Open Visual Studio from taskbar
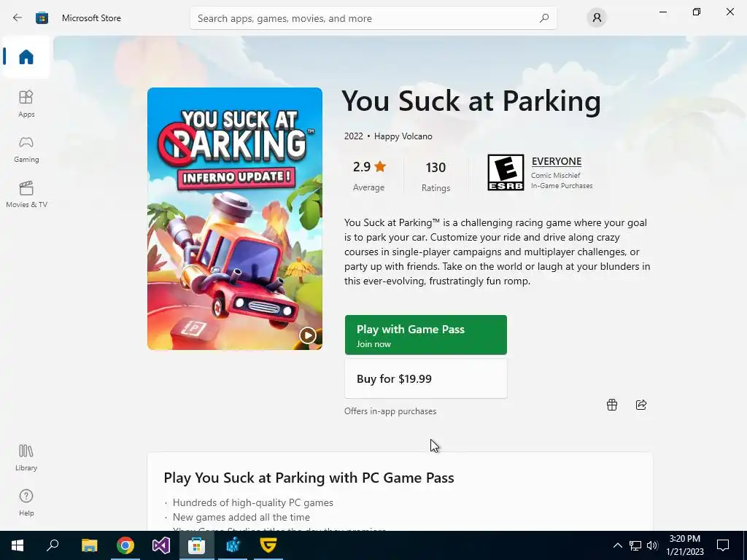Image resolution: width=747 pixels, height=560 pixels. pyautogui.click(x=161, y=545)
